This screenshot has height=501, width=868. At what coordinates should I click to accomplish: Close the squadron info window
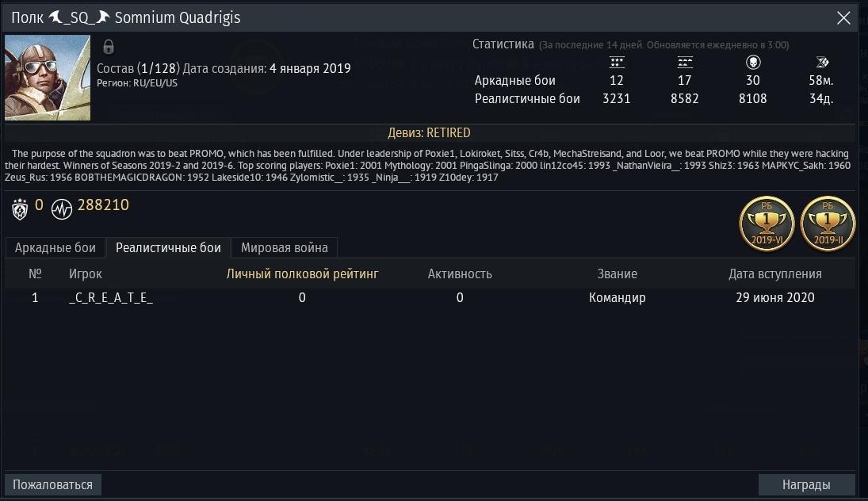843,17
